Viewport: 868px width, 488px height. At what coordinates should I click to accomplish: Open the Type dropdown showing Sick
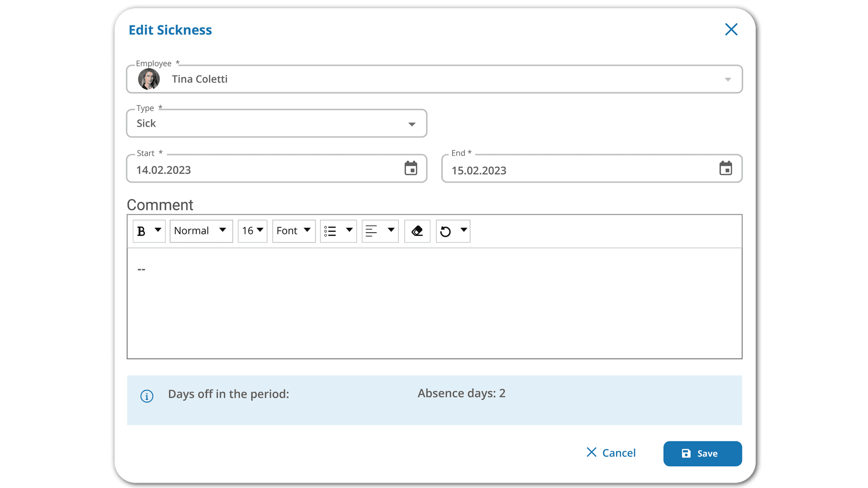(277, 123)
